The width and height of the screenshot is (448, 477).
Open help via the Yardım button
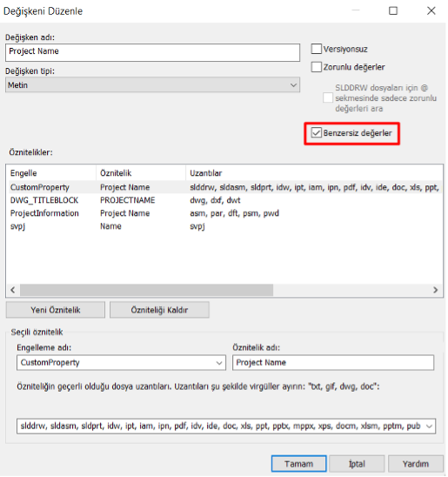tap(416, 464)
